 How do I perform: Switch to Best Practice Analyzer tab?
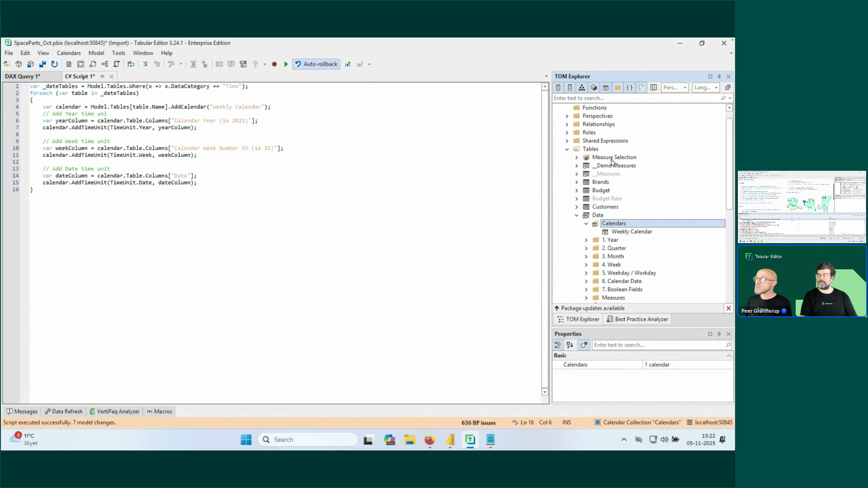pos(637,319)
